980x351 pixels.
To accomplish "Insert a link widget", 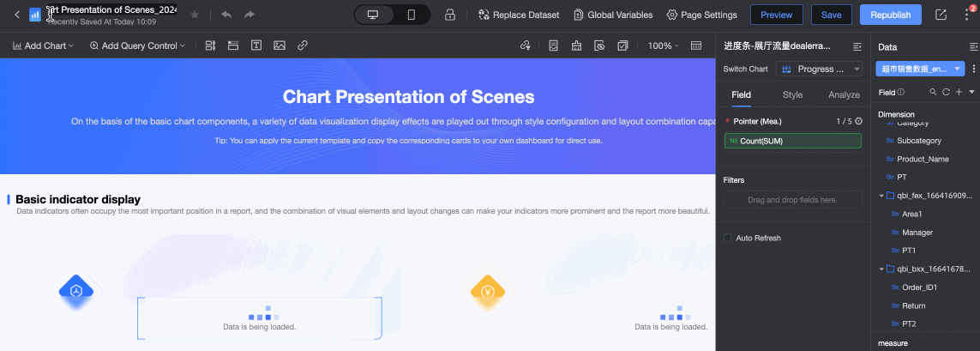I will [303, 45].
